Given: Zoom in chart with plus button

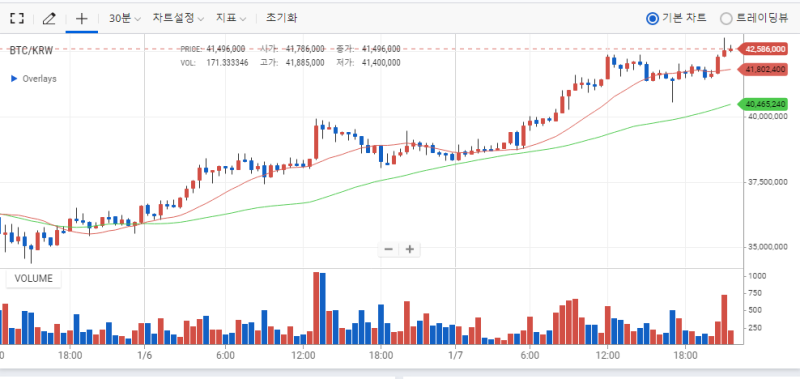Looking at the screenshot, I should point(409,249).
